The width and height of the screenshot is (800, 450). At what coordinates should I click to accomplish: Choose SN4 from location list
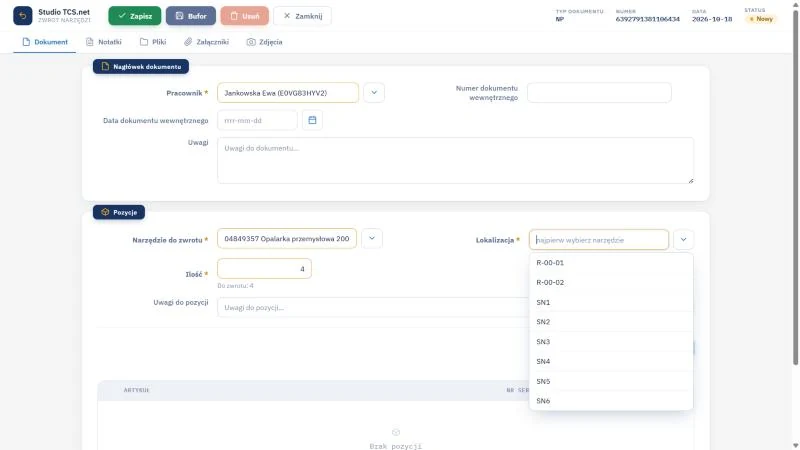pos(611,362)
